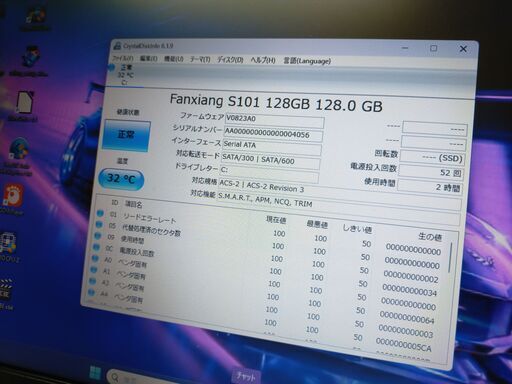
Task: Click the CrystalDiskInfo title bar icon
Action: [x=117, y=45]
